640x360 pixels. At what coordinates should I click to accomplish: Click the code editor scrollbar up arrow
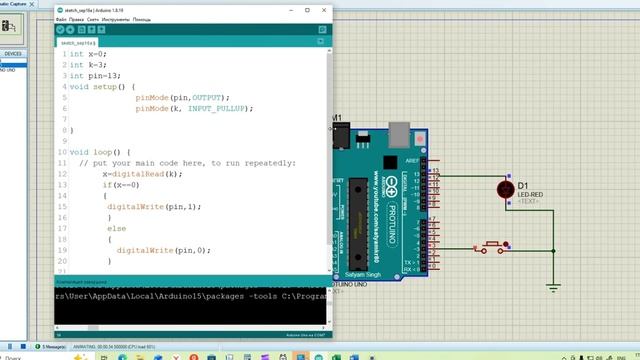click(x=329, y=51)
